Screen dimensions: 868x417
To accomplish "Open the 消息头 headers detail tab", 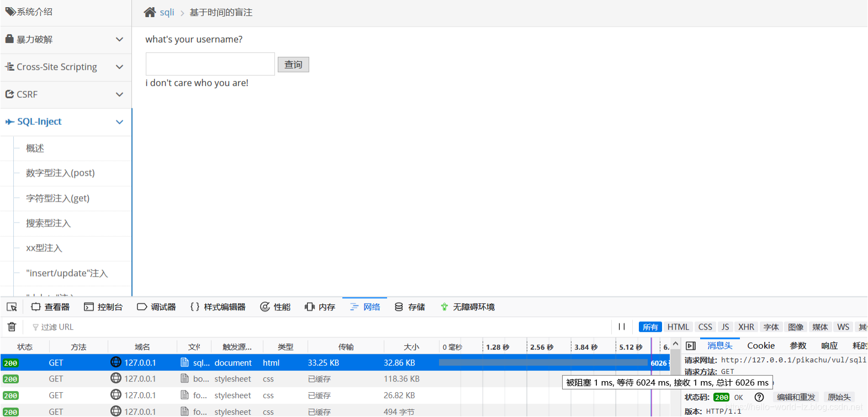I will pos(720,346).
